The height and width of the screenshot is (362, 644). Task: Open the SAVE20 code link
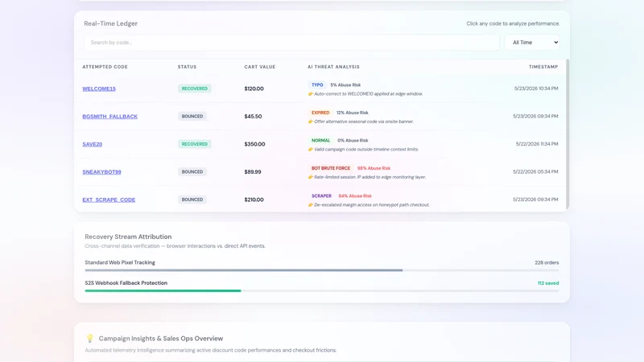coord(92,144)
